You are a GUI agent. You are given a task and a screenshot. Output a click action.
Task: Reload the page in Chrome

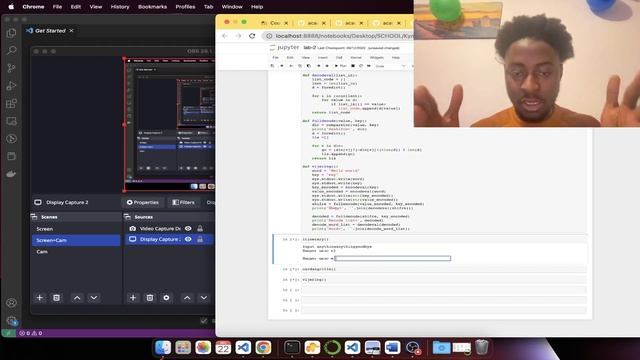[252, 36]
